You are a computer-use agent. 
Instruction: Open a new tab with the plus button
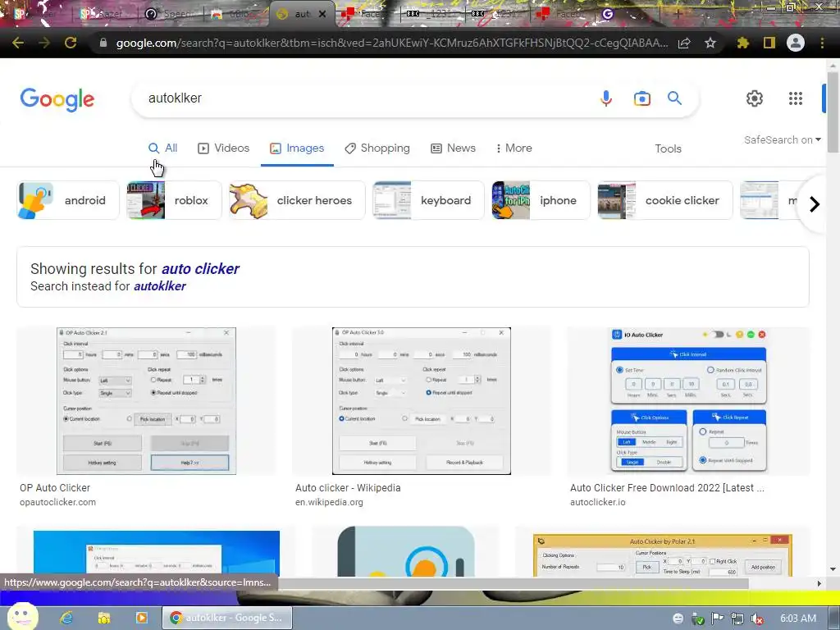[x=678, y=15]
